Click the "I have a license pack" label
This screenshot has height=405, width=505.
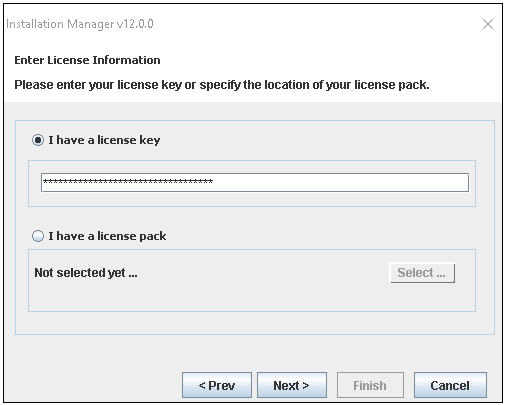pyautogui.click(x=107, y=236)
